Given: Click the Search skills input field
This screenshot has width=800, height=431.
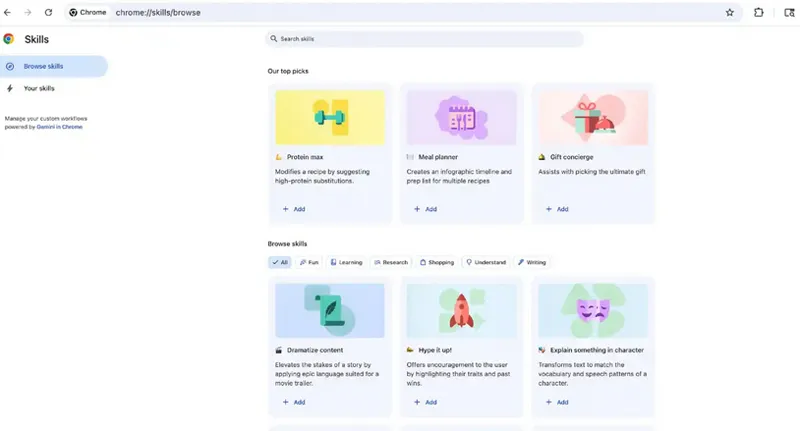Looking at the screenshot, I should [424, 39].
